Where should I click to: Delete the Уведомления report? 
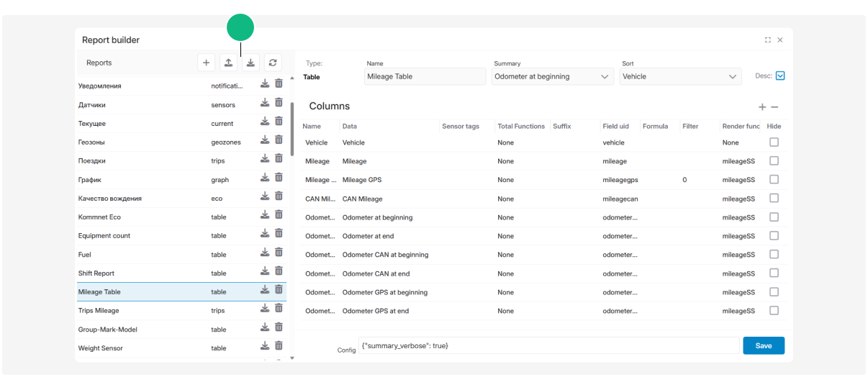click(279, 83)
